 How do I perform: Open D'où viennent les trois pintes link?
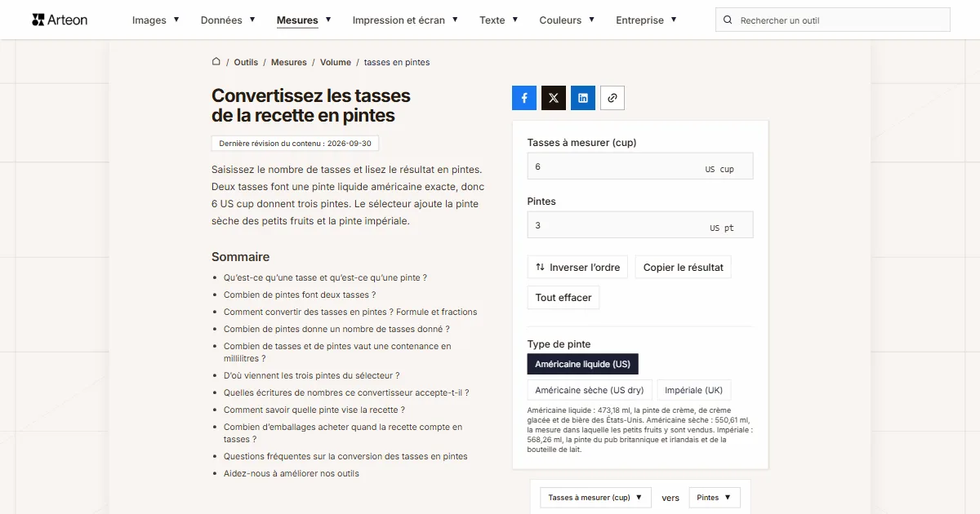pos(311,375)
